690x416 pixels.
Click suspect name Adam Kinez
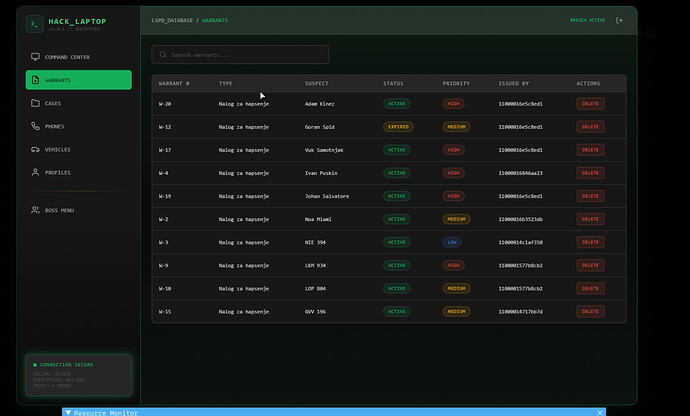tap(319, 104)
